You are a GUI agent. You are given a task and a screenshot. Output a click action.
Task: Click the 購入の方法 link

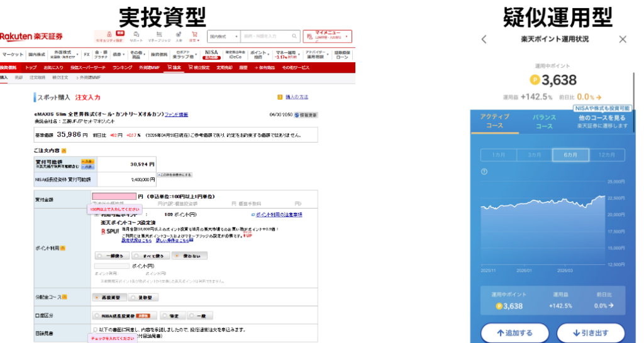297,97
